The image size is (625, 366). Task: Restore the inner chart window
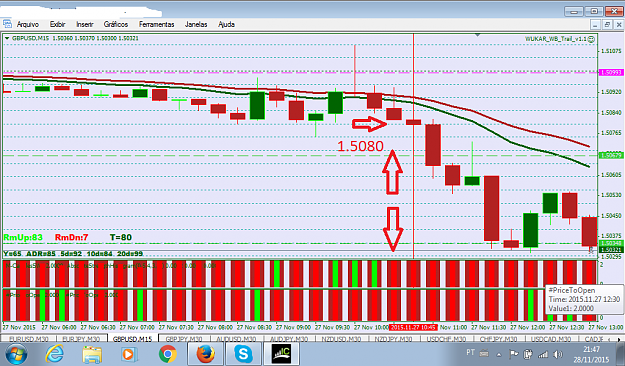[607, 25]
